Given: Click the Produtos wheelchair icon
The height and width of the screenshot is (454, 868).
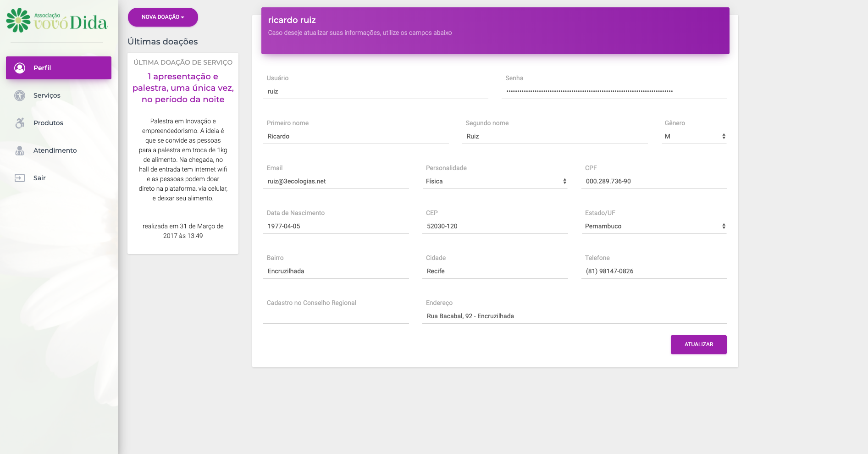Looking at the screenshot, I should click(x=20, y=123).
